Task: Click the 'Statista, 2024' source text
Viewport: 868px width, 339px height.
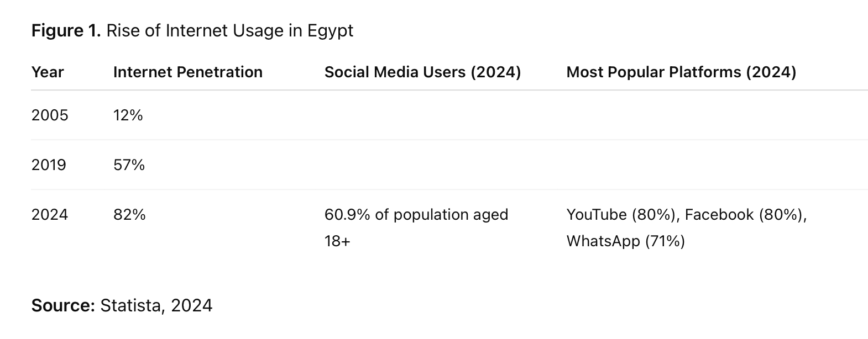Action: [156, 306]
